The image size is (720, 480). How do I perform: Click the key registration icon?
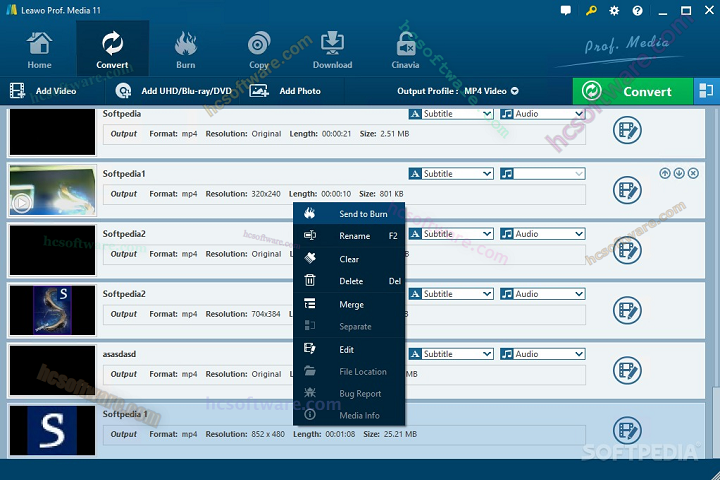click(591, 10)
